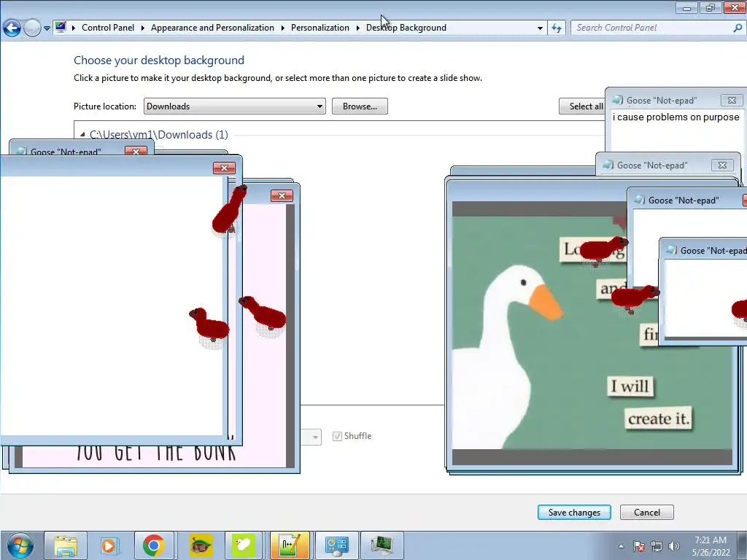Click notepad icon of the left-side Goose Not-epad

point(21,152)
